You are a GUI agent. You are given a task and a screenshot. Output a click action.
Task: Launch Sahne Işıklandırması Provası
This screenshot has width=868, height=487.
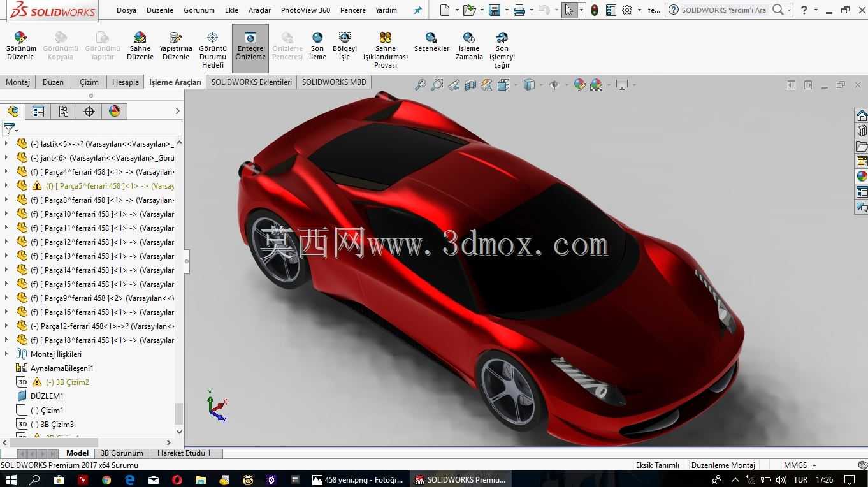click(x=386, y=50)
